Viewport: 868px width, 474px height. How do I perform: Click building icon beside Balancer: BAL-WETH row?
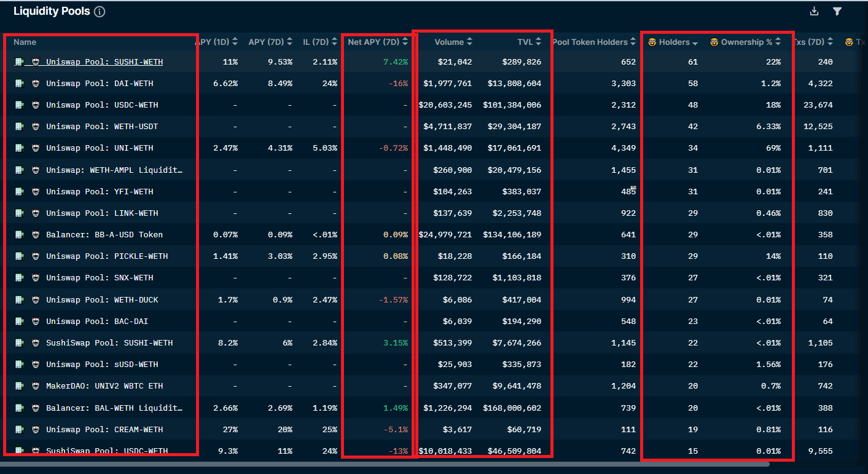[20, 408]
